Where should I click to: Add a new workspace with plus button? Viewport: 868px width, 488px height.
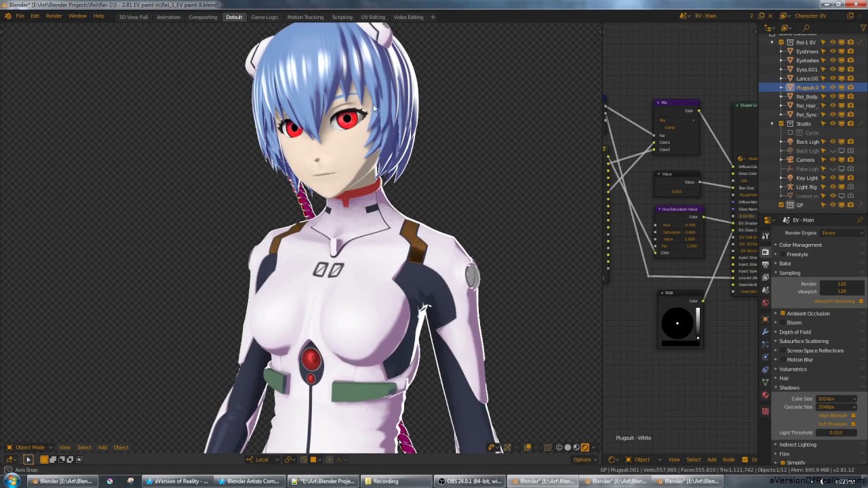(433, 17)
